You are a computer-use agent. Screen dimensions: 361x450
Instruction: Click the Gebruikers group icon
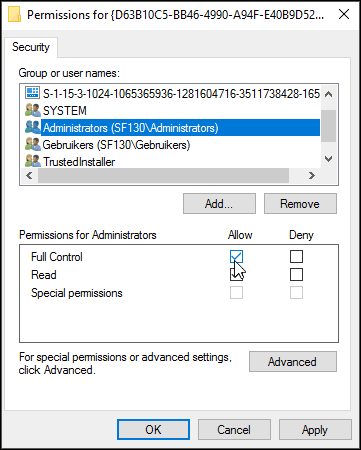[33, 144]
